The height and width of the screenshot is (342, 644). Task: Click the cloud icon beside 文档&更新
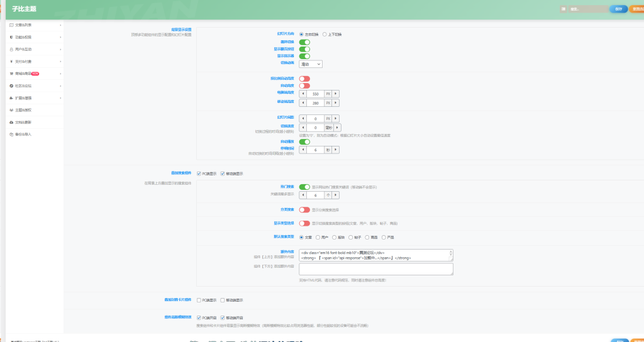coord(11,122)
